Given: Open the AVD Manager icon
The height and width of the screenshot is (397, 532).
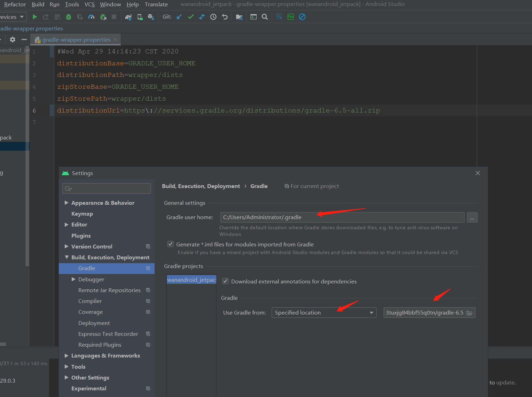Looking at the screenshot, I should [140, 17].
